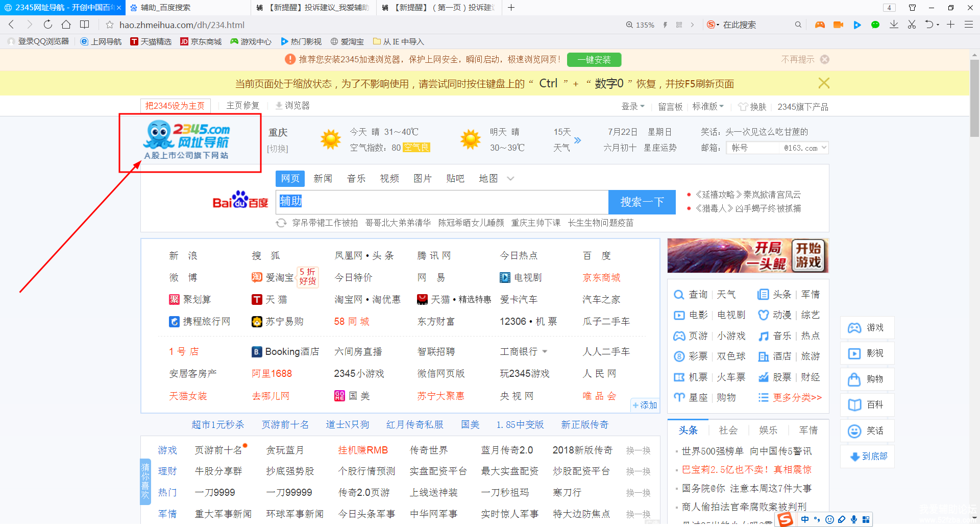Click the smiley emoji IME toolbar icon
Screen dimensions: 980x527
(829, 519)
